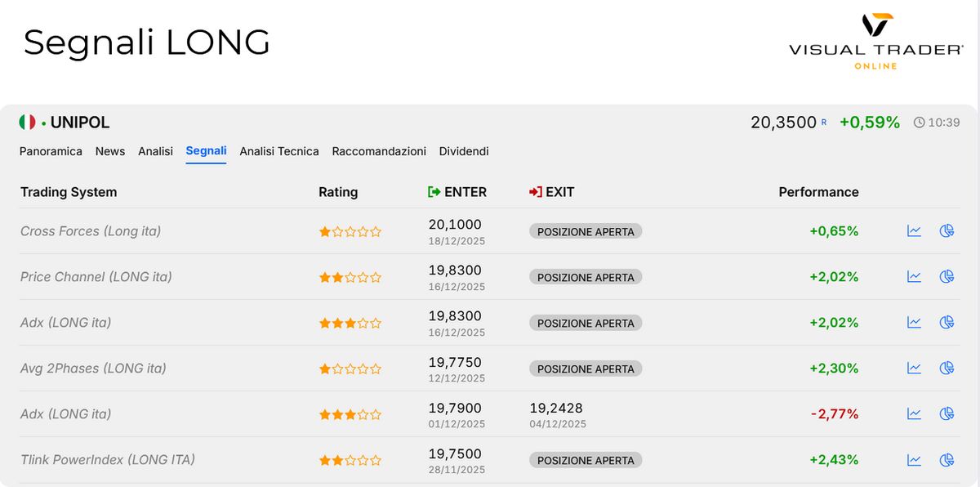Open the line chart for Avg 2Phases signal
This screenshot has height=487, width=980.
pyautogui.click(x=913, y=368)
